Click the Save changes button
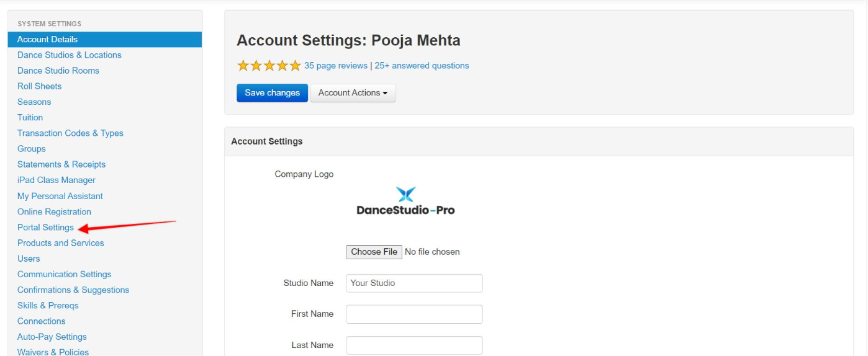This screenshot has height=356, width=868. point(272,93)
